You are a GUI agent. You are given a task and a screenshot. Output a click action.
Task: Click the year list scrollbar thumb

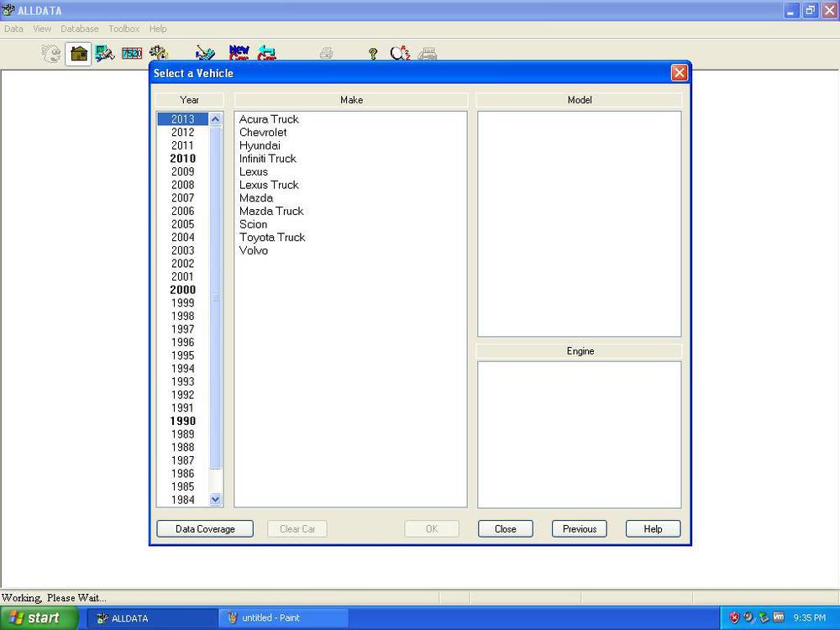[x=215, y=297]
